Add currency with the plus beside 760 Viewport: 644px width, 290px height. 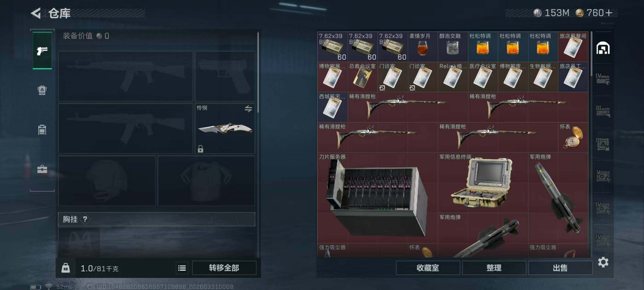[609, 13]
